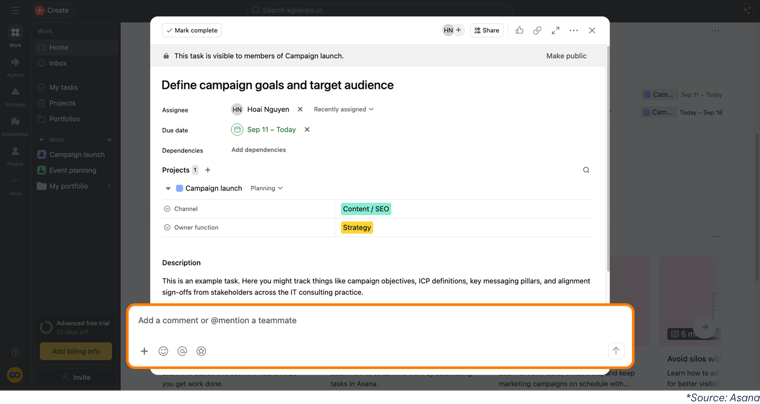This screenshot has height=404, width=760.
Task: Open the help question-mark icon
Action: 15,352
